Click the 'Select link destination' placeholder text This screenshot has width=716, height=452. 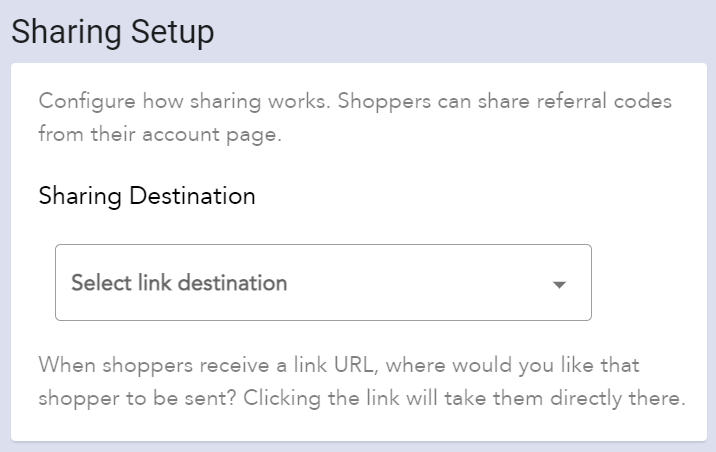click(x=179, y=283)
